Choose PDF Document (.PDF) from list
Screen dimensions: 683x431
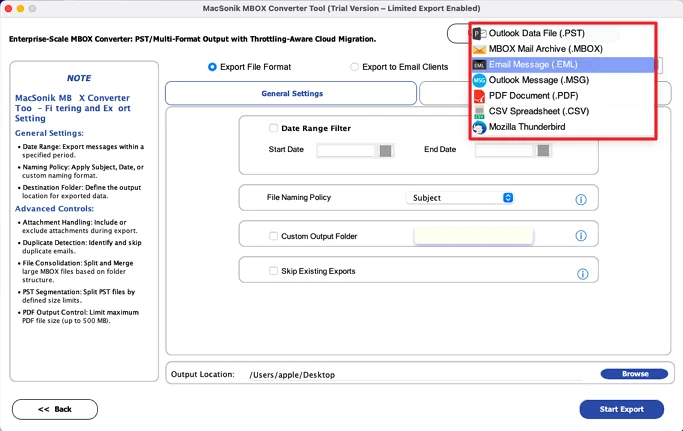click(563, 96)
